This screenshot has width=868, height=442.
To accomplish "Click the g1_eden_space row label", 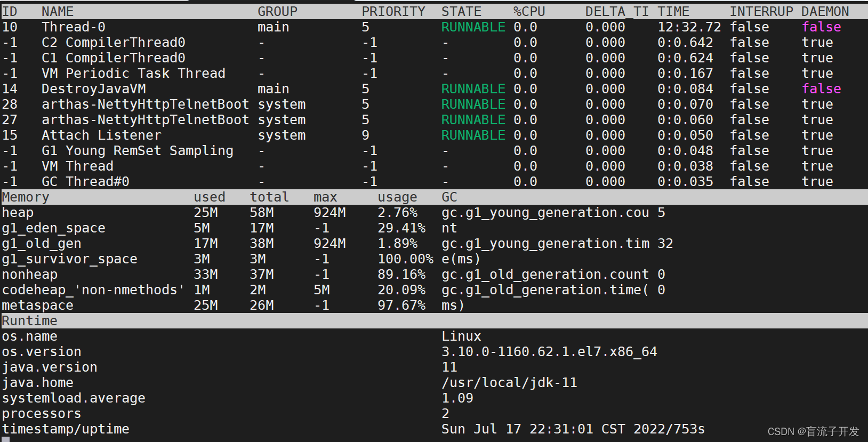I will [x=53, y=228].
